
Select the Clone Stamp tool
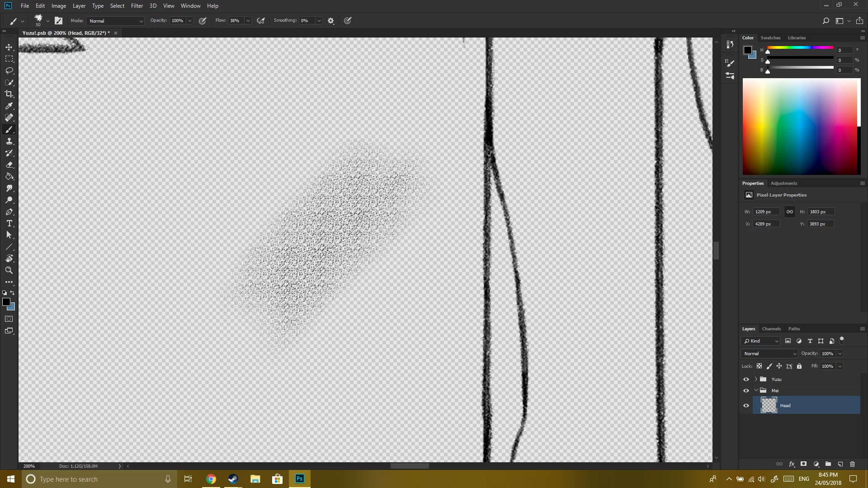coord(9,141)
